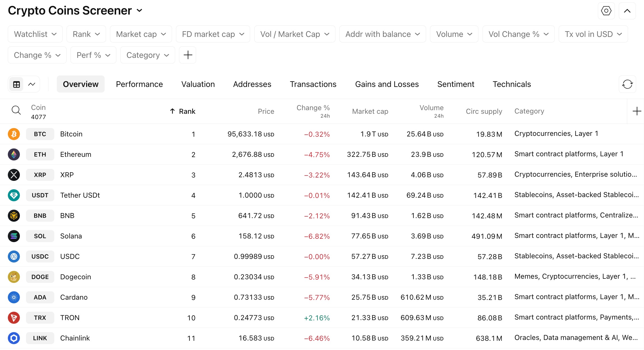Open the Technicals tab

click(x=512, y=84)
